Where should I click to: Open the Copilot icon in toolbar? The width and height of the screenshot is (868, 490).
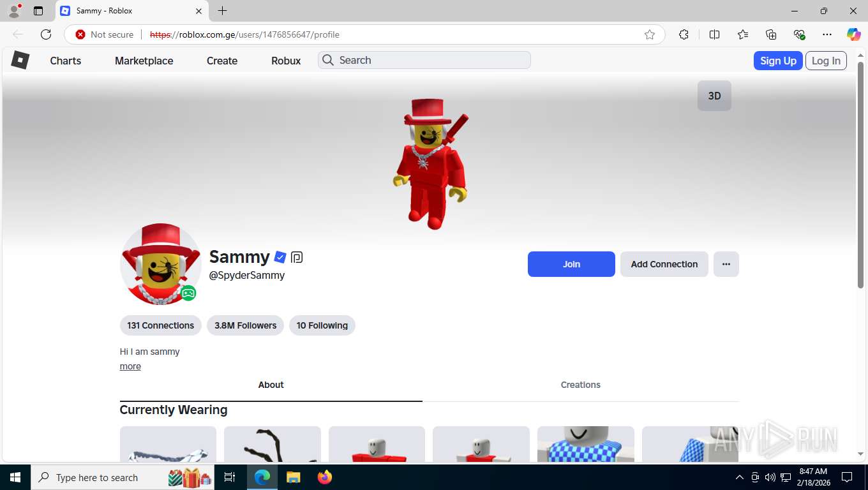(853, 34)
